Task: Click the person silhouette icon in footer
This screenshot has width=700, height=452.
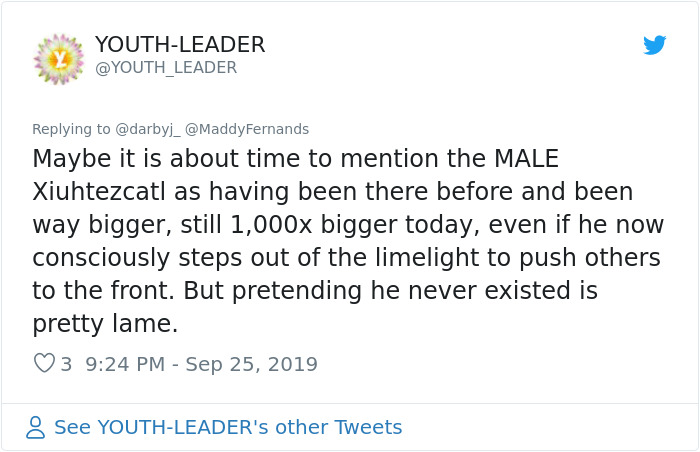Action: [x=36, y=428]
